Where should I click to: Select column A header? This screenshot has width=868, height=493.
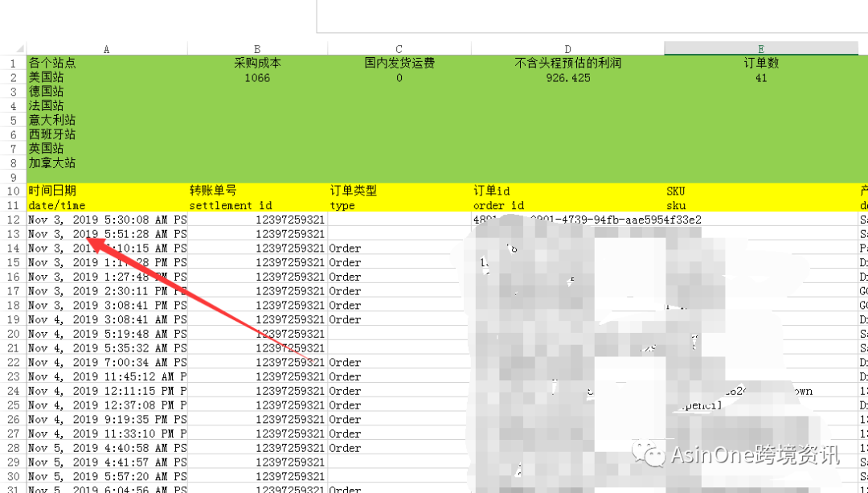click(x=107, y=49)
